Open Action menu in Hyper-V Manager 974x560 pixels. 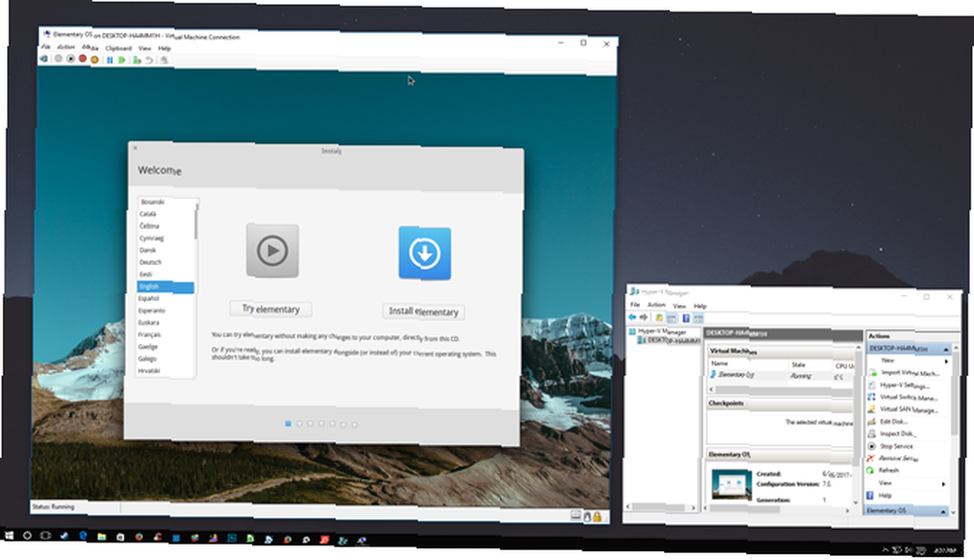(x=656, y=305)
